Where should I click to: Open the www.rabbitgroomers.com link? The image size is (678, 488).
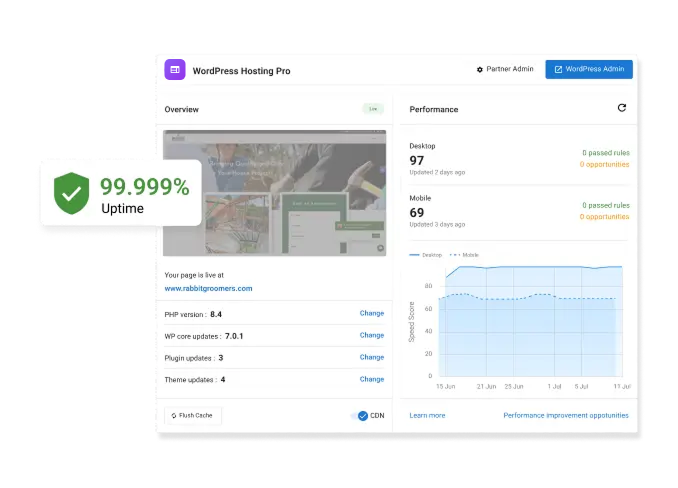point(208,288)
